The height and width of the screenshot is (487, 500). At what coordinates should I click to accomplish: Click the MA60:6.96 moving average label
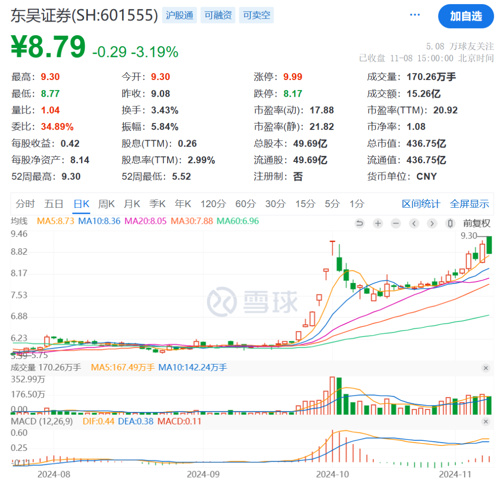pos(238,221)
